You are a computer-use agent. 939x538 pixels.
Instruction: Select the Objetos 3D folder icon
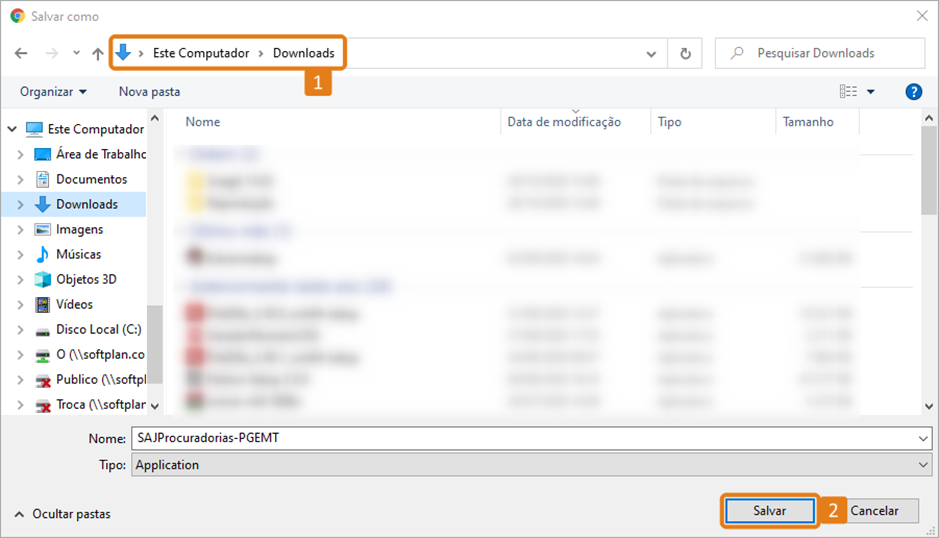[43, 279]
